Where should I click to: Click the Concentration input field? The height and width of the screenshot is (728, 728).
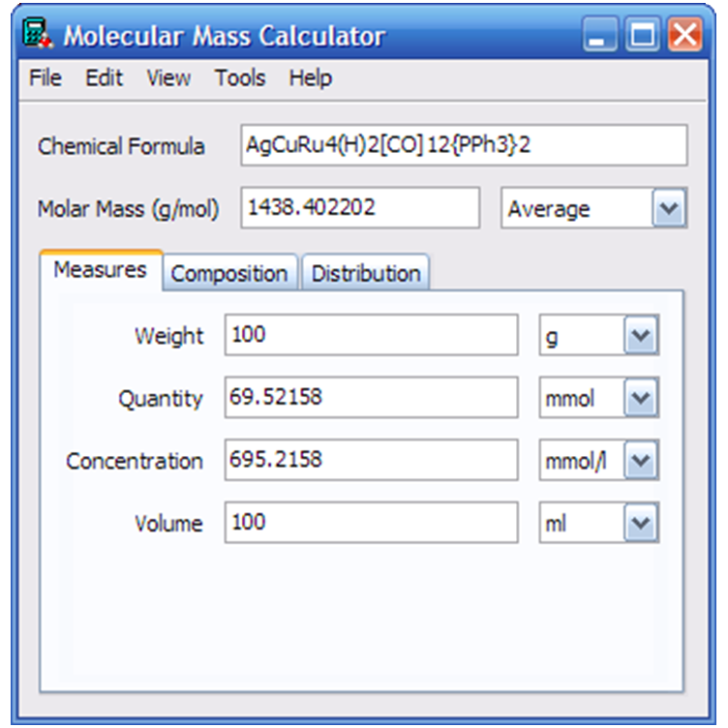(371, 460)
